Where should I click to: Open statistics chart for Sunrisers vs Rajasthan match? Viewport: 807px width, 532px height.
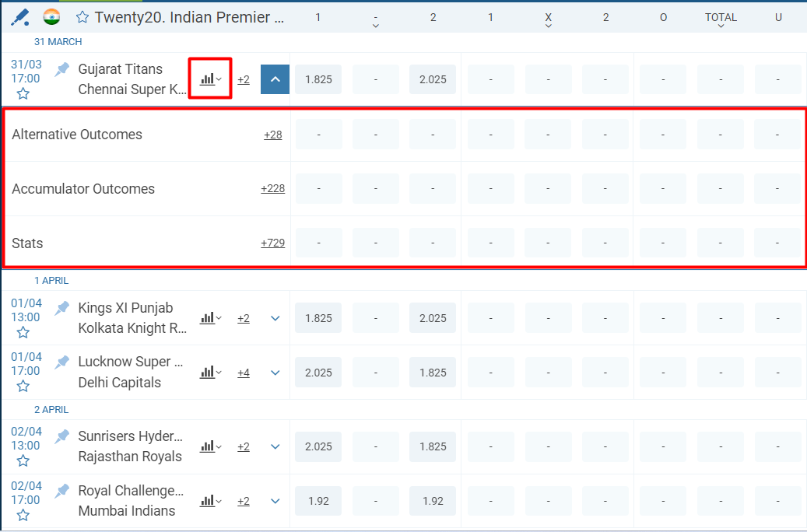pyautogui.click(x=210, y=446)
